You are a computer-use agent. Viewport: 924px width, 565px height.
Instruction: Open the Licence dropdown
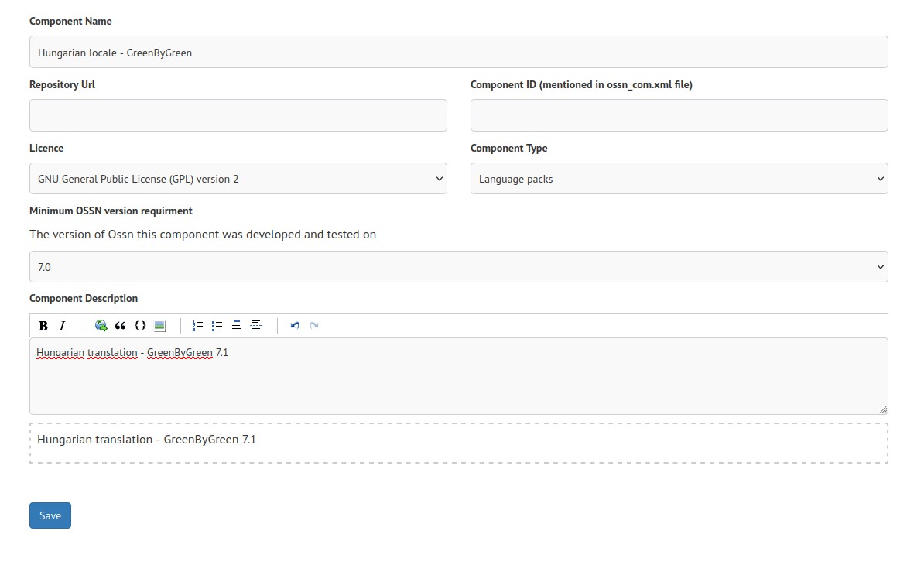238,179
